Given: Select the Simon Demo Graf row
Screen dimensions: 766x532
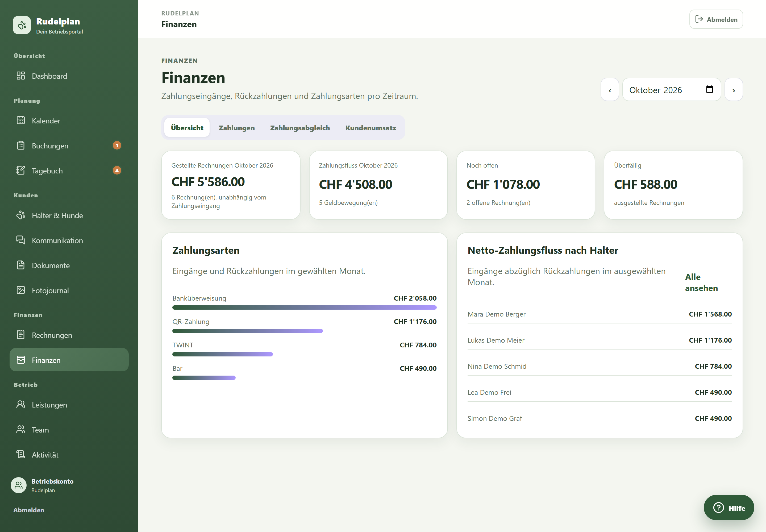Looking at the screenshot, I should 599,418.
